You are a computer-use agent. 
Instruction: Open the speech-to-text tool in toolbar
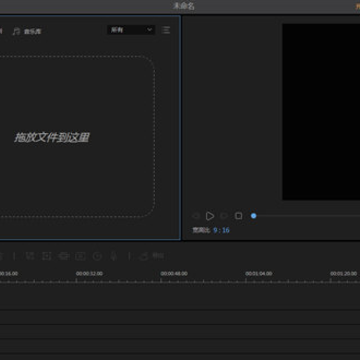point(151,256)
